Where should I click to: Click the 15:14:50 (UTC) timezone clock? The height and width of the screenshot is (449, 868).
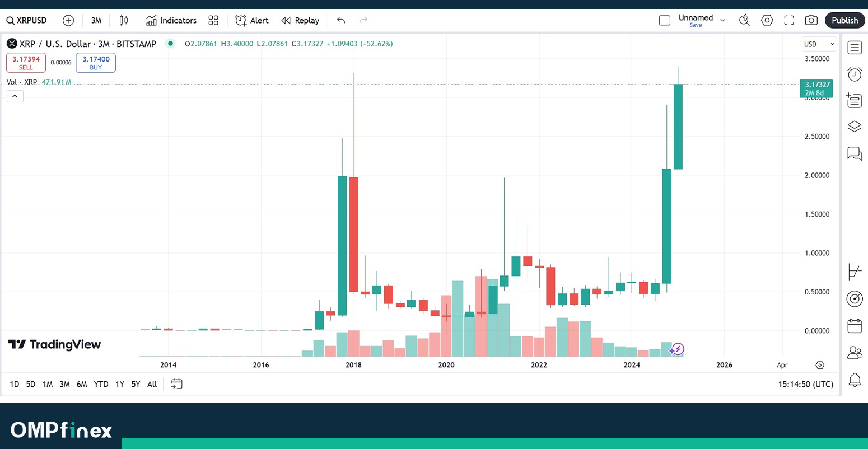point(806,384)
